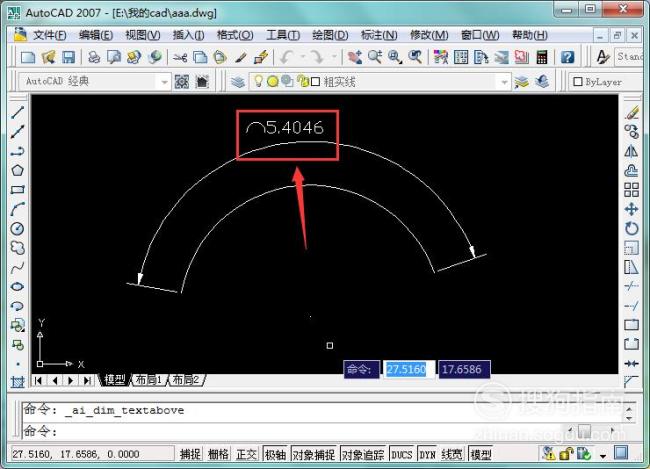Save the drawing with the floppy disk icon
Screen dimensions: 650x469
(68, 57)
